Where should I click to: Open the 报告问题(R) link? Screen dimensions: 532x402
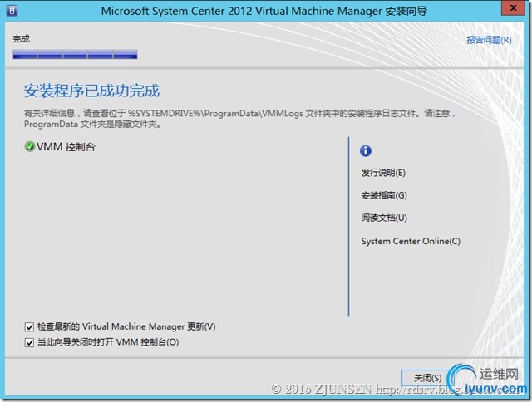click(x=489, y=40)
